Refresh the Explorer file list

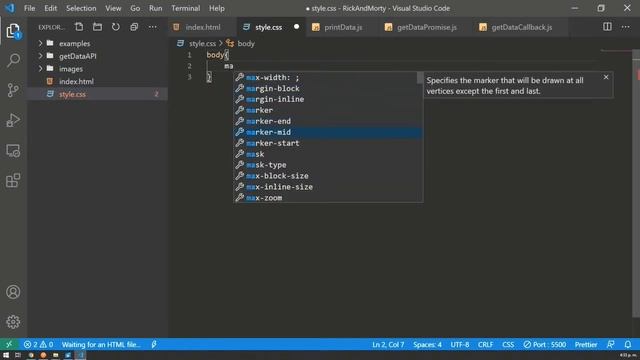116,27
